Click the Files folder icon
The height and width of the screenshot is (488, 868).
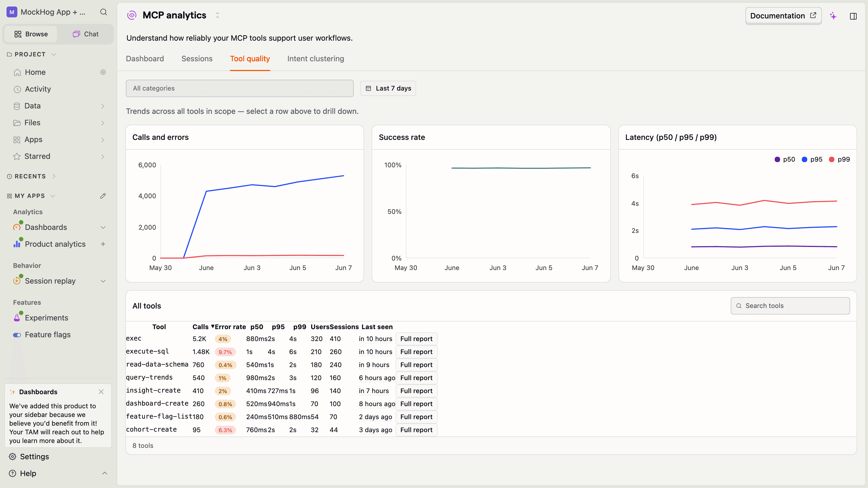[17, 123]
